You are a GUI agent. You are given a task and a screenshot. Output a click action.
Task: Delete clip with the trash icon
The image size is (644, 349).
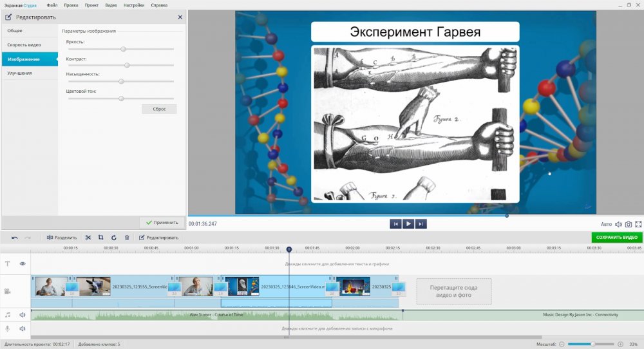coord(127,238)
